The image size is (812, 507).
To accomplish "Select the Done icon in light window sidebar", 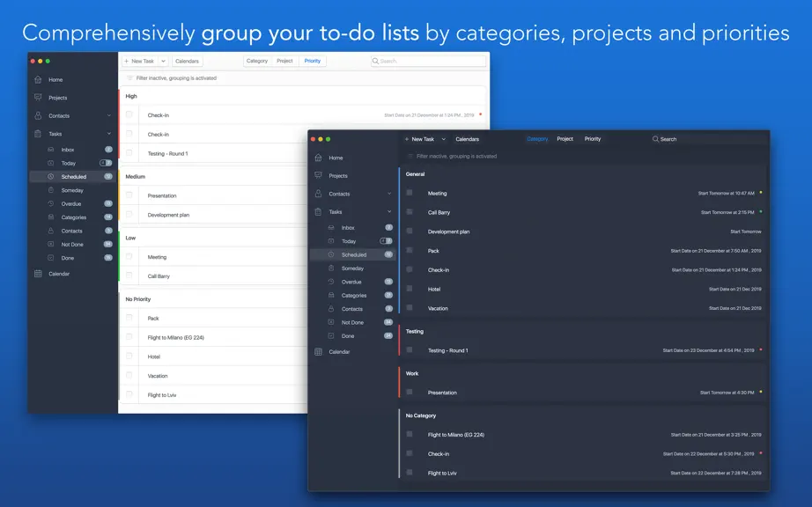I will [51, 258].
